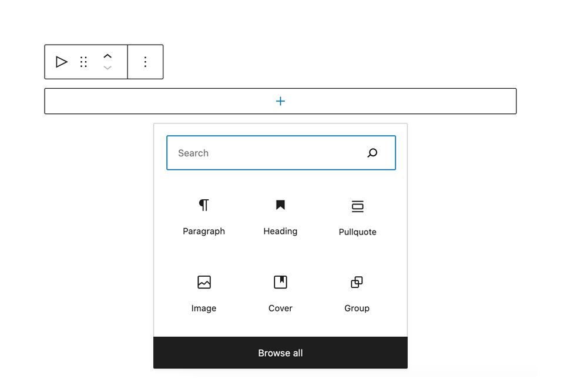Move block down with the down chevron
Screen dimensions: 561x392
pos(108,68)
